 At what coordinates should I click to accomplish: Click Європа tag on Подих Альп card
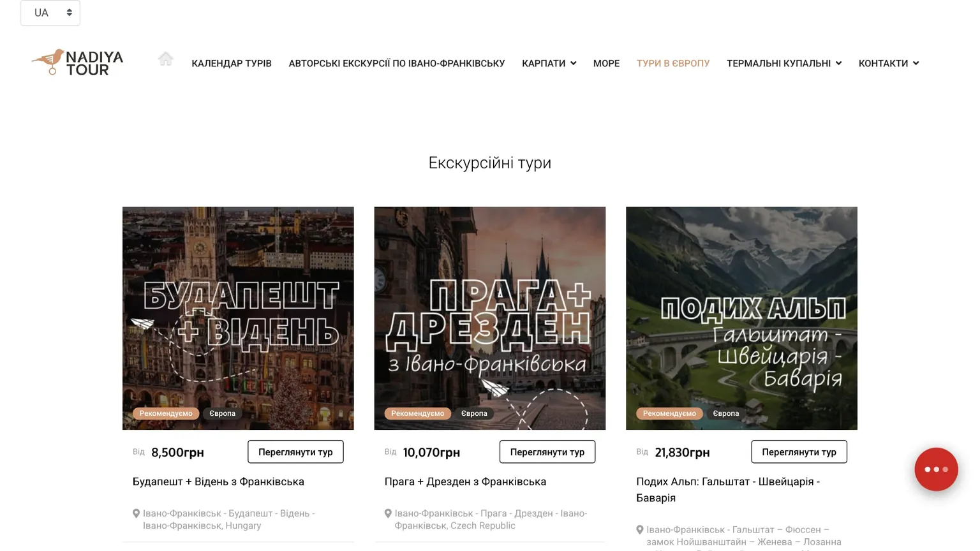pos(726,413)
